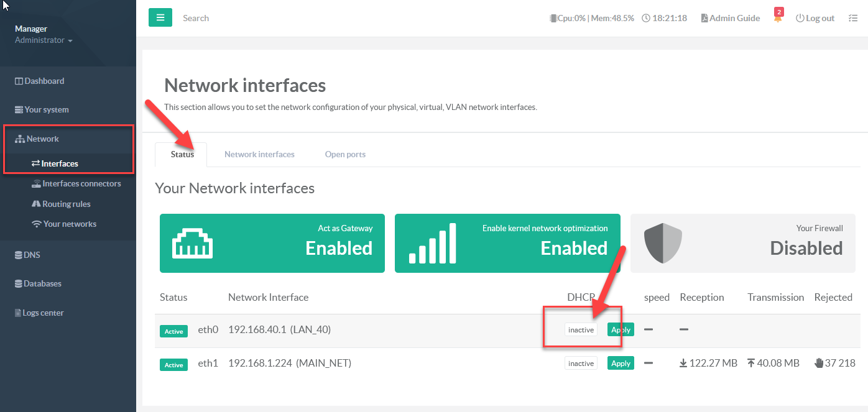Switch to the Network interfaces tab
This screenshot has width=868, height=412.
pyautogui.click(x=259, y=154)
